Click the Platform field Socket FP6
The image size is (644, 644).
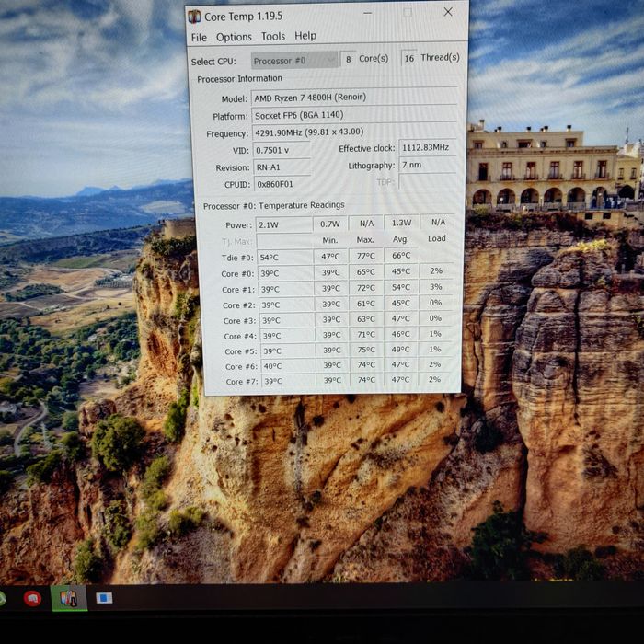(x=354, y=115)
